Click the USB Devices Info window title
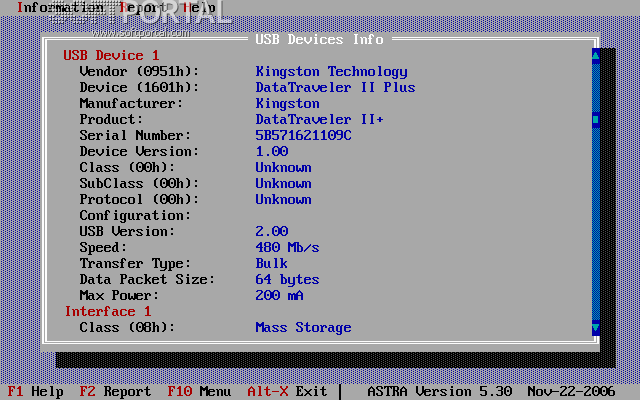640x400 pixels. 319,40
